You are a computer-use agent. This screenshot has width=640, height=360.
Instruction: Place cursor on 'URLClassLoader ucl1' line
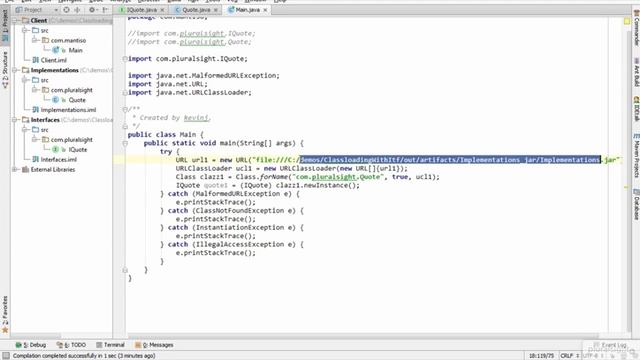coord(291,169)
